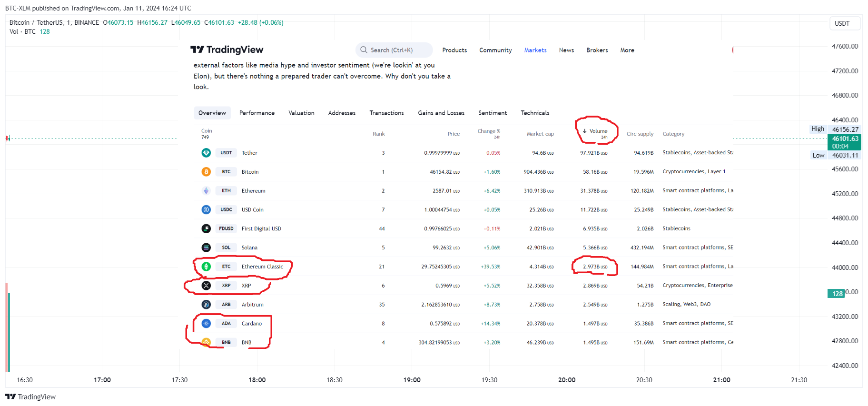Image resolution: width=868 pixels, height=406 pixels.
Task: Select the Transactions tab
Action: 386,113
